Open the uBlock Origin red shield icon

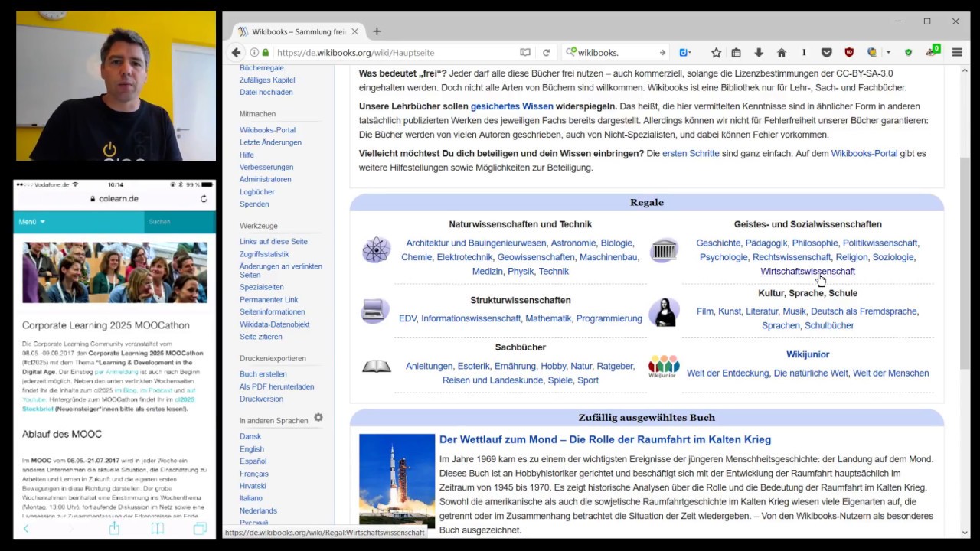tap(849, 53)
